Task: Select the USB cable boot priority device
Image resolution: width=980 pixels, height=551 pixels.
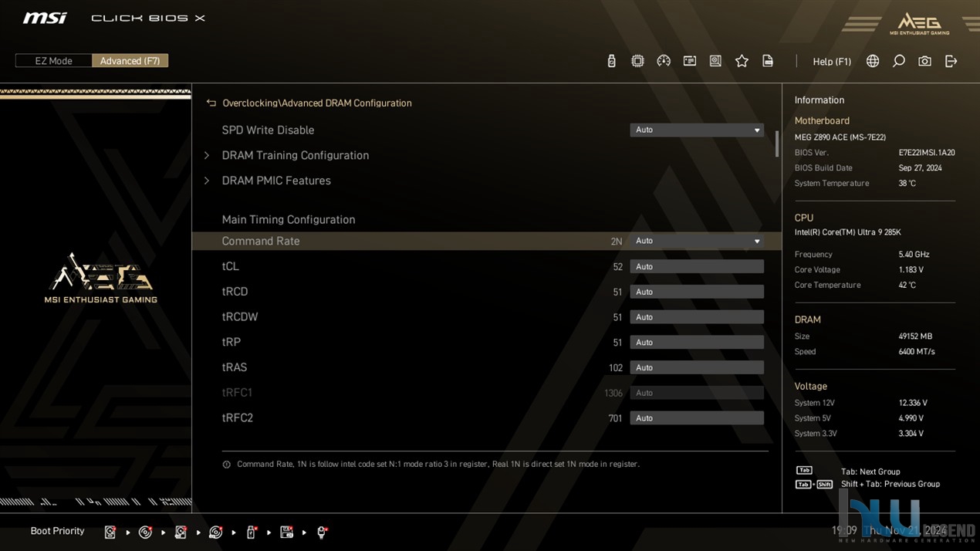Action: (322, 532)
